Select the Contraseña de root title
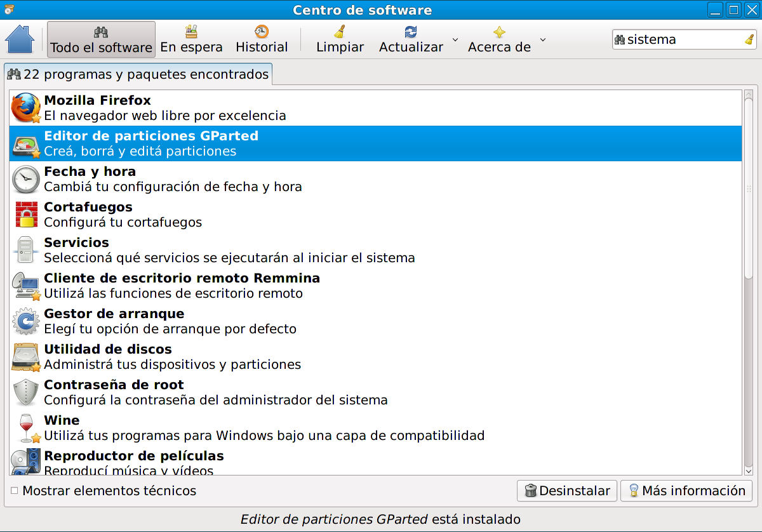 click(114, 385)
